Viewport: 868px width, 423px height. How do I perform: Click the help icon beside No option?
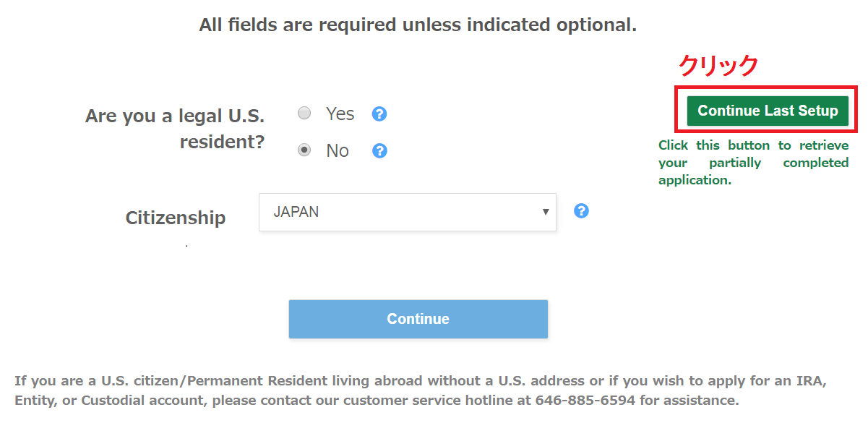[379, 151]
